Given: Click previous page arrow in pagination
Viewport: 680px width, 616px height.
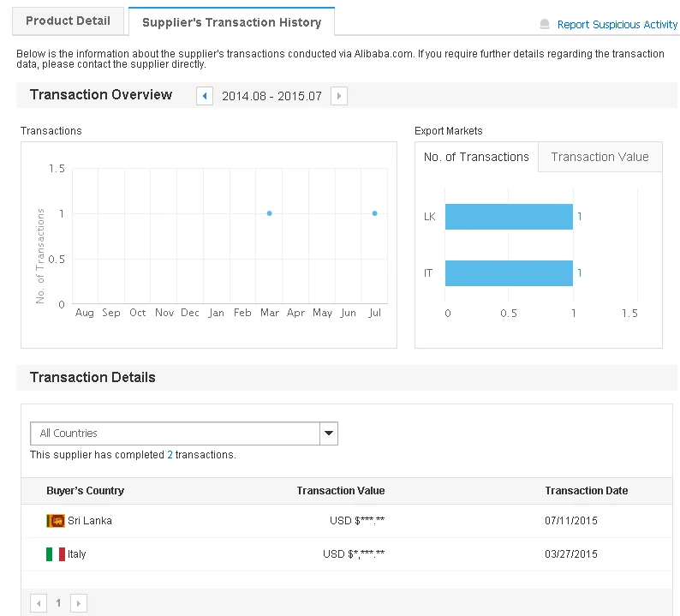Looking at the screenshot, I should (x=39, y=603).
